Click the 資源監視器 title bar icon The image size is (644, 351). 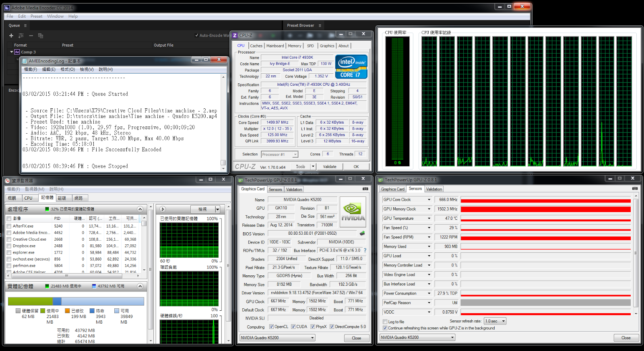pyautogui.click(x=7, y=180)
